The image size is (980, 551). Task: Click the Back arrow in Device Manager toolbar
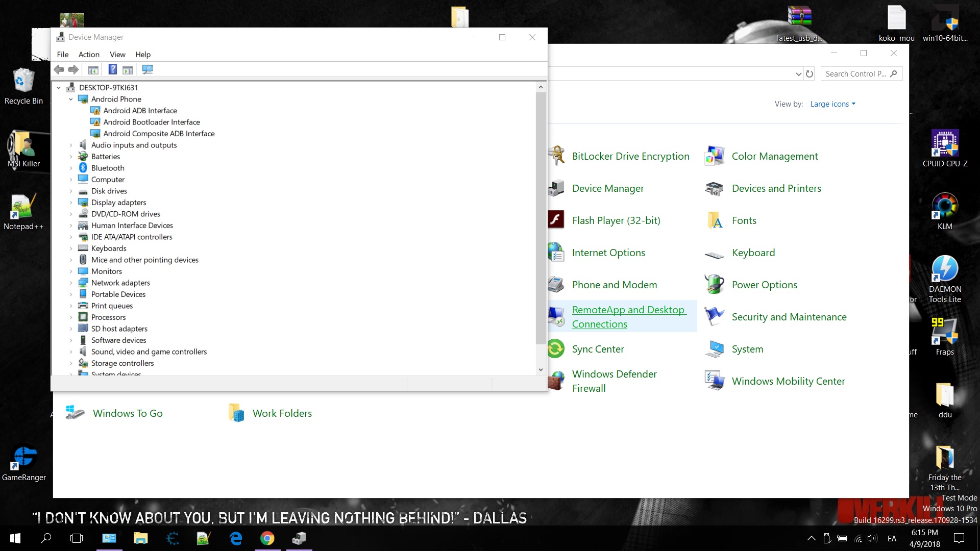59,69
